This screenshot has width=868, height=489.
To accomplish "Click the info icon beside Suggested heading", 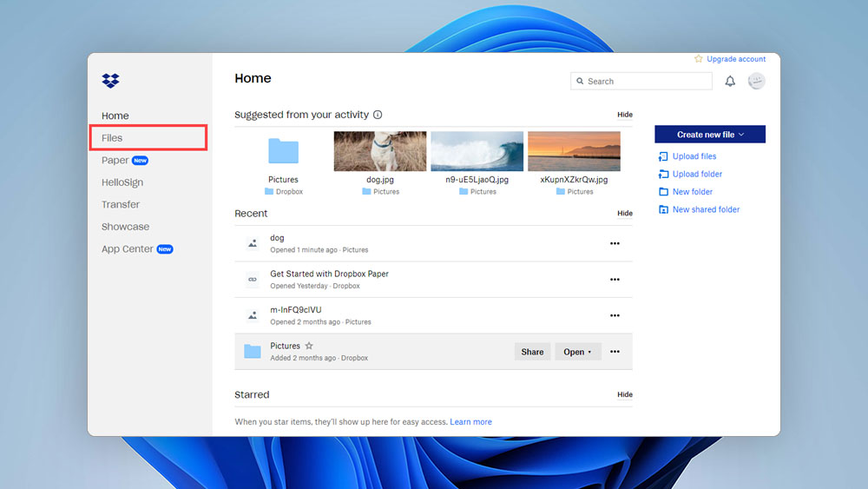I will [x=378, y=115].
